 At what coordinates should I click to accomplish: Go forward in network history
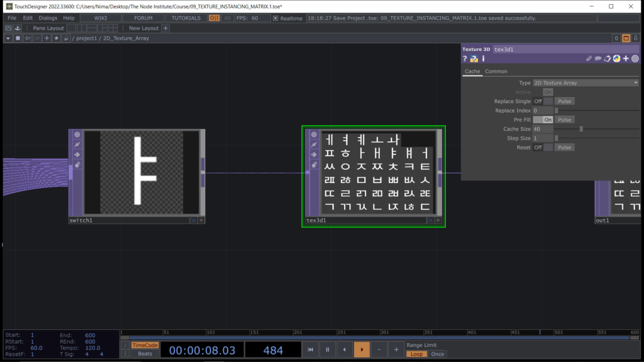coord(37,38)
